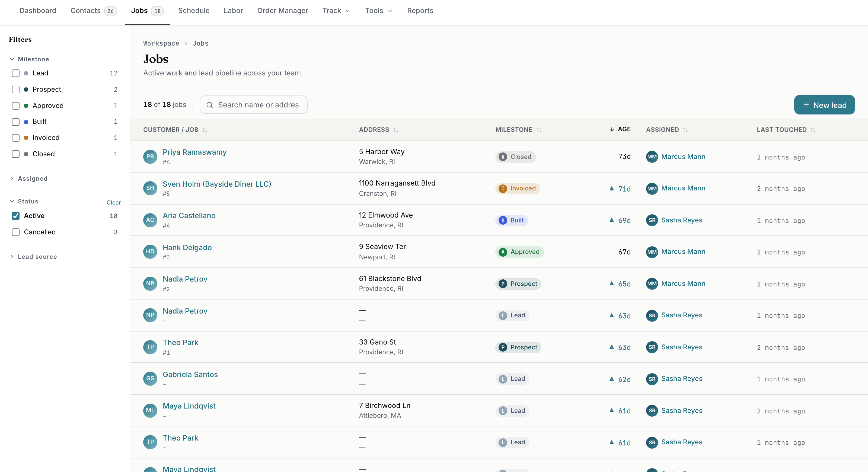Click the GS avatar for Gabriela Santos
This screenshot has height=472, width=868.
[x=150, y=379]
